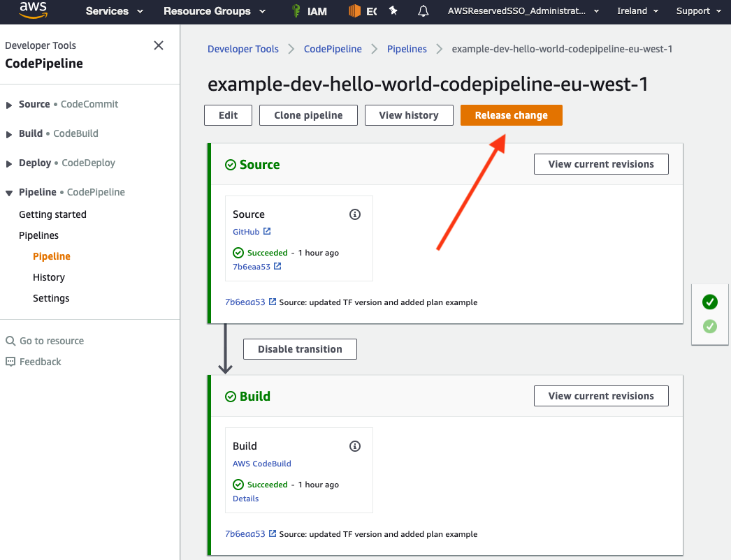Open History in sidebar

point(49,277)
